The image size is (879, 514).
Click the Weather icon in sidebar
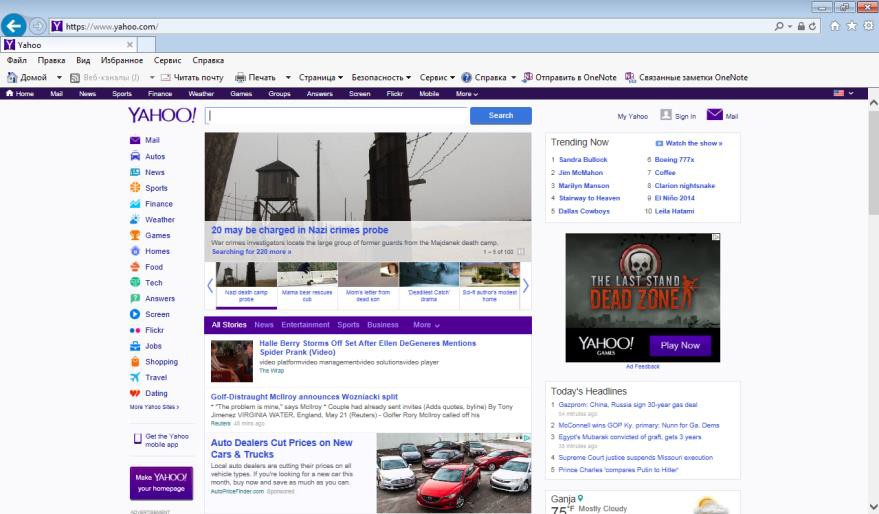click(x=135, y=219)
